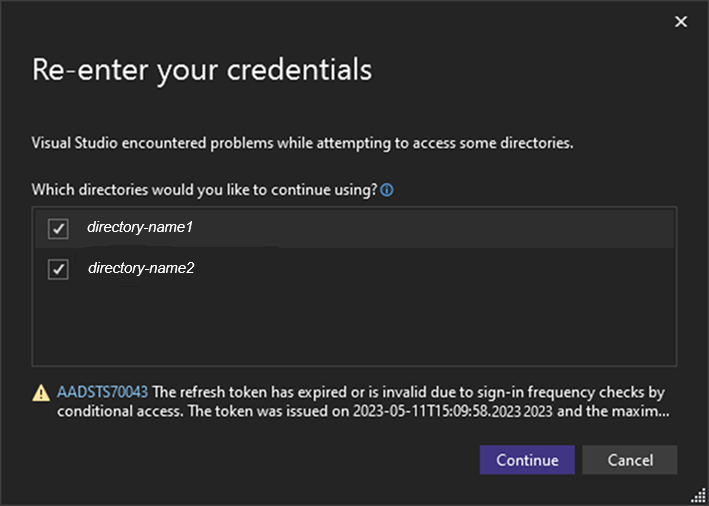Click the "Which directories would you like" label

pos(204,189)
